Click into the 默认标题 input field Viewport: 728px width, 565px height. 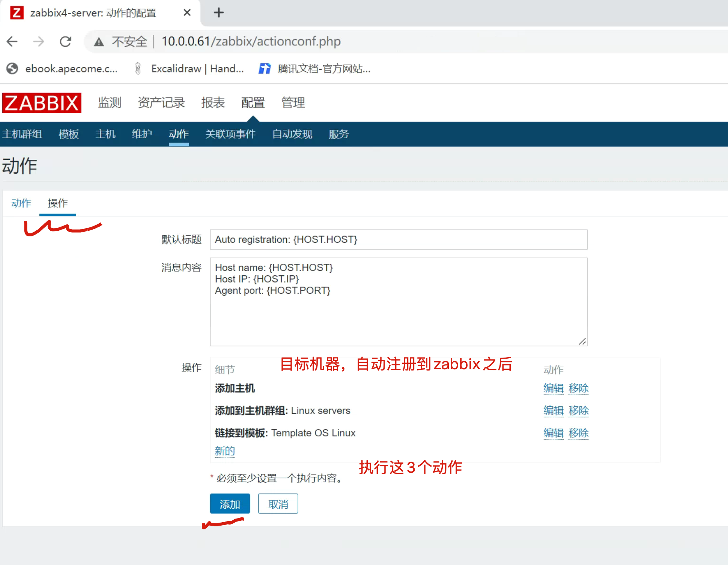(x=398, y=239)
